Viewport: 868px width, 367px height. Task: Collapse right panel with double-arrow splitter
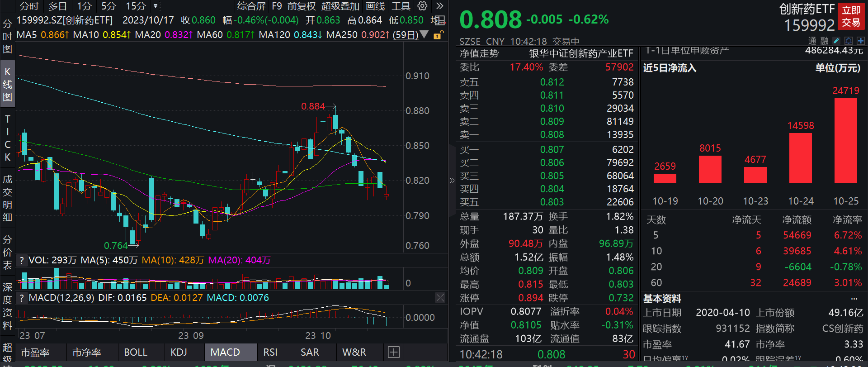point(452,181)
